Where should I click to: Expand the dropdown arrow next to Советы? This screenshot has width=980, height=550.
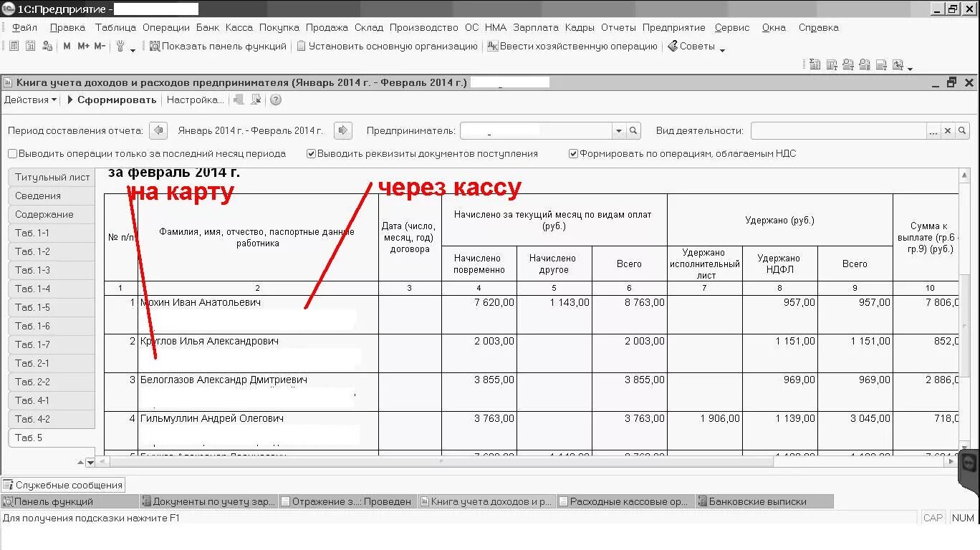(722, 49)
